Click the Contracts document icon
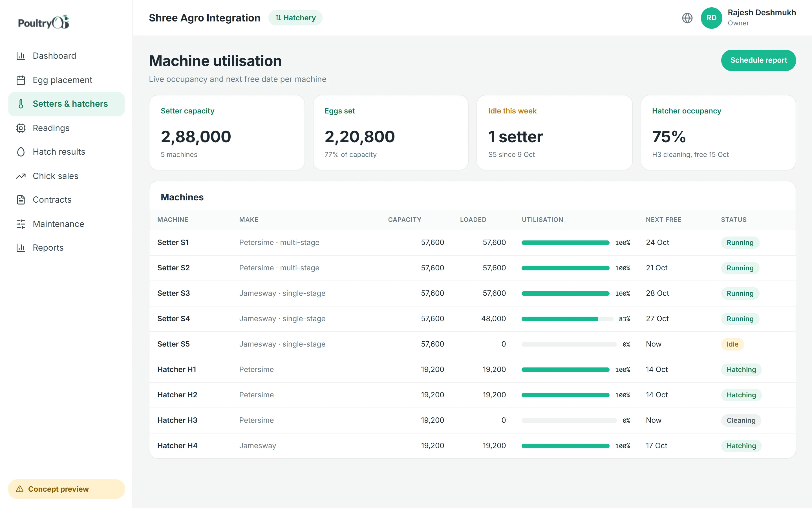The height and width of the screenshot is (508, 812). coord(21,200)
